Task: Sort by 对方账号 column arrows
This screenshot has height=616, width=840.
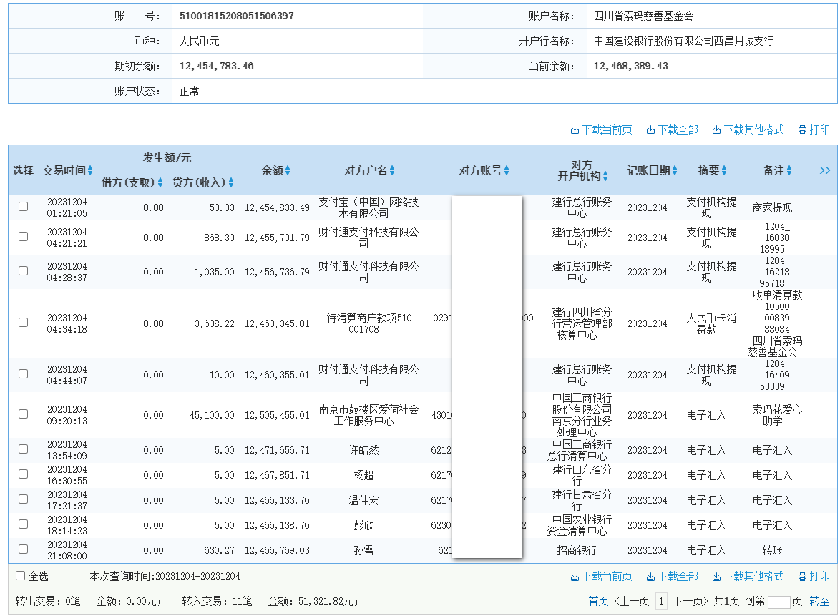Action: (507, 170)
